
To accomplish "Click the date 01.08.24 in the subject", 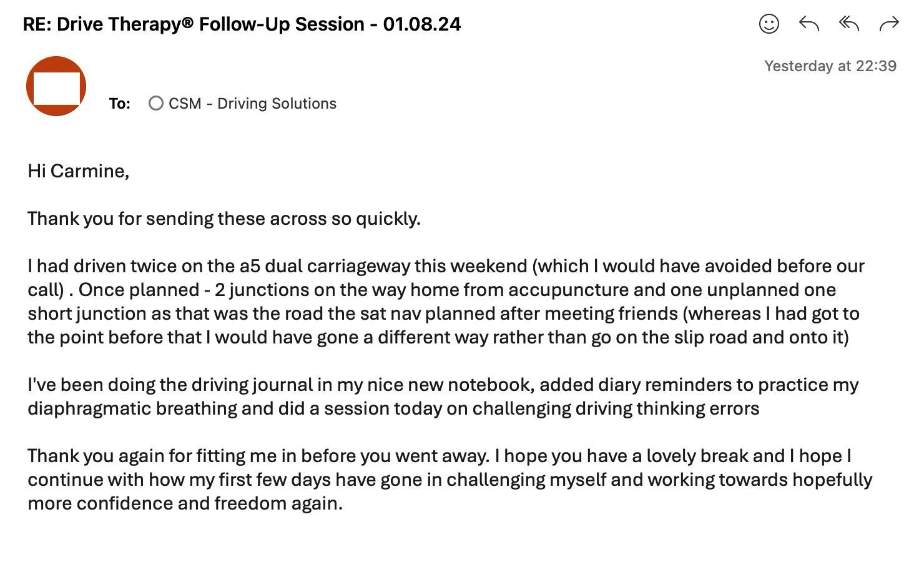I will [422, 24].
